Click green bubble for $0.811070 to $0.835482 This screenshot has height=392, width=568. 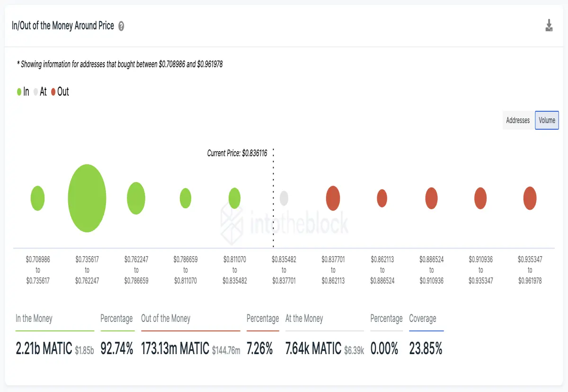coord(235,198)
